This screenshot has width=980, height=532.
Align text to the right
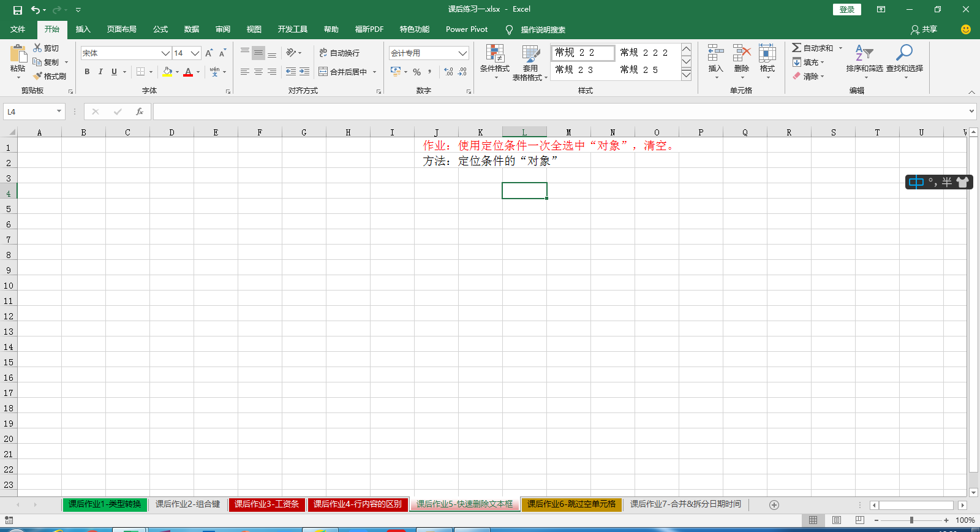click(272, 72)
